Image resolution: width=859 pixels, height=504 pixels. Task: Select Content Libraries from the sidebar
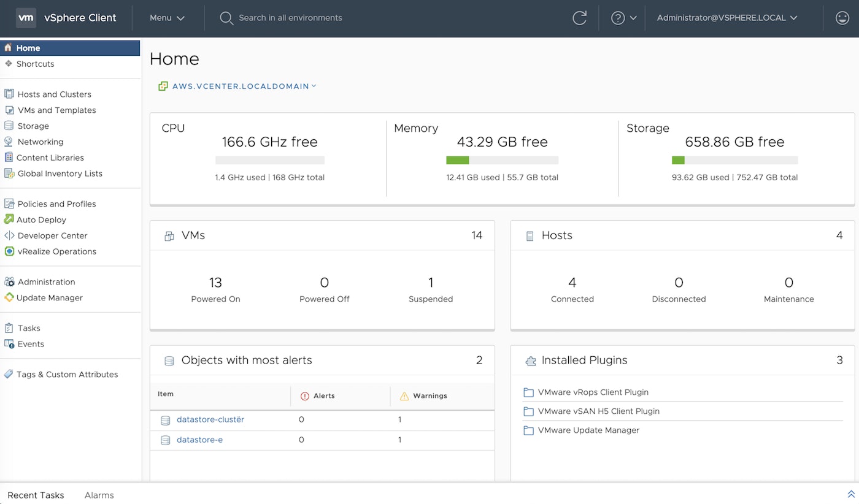tap(50, 158)
